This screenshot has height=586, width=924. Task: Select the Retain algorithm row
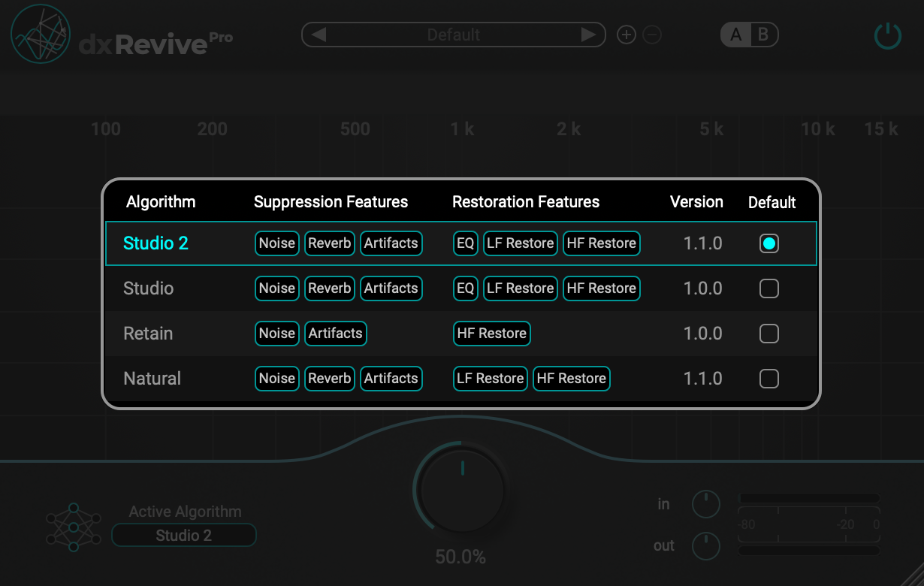[x=148, y=334]
